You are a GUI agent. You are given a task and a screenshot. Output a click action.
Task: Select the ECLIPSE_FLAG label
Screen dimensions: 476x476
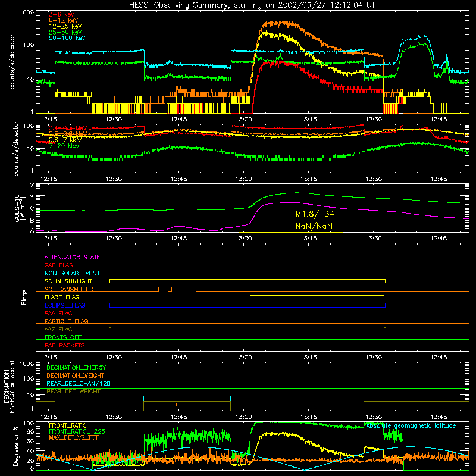[x=65, y=305]
